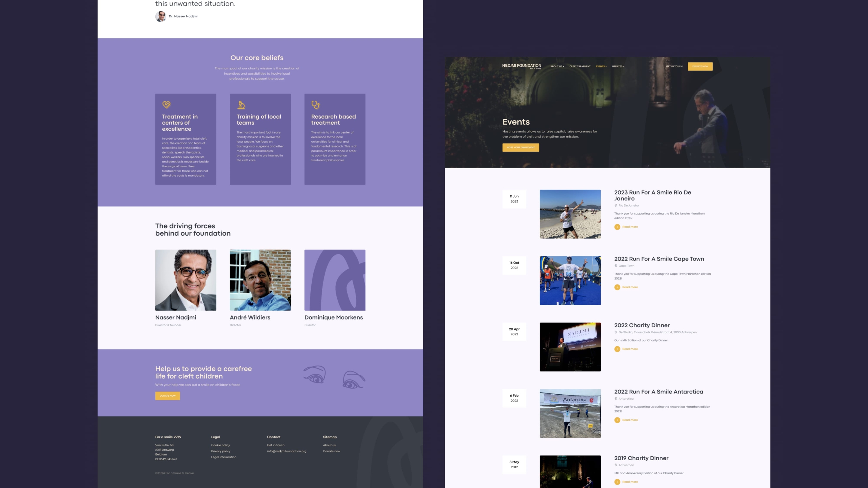Click the location pin next to Rio De Janeiro
This screenshot has width=868, height=488.
point(616,206)
